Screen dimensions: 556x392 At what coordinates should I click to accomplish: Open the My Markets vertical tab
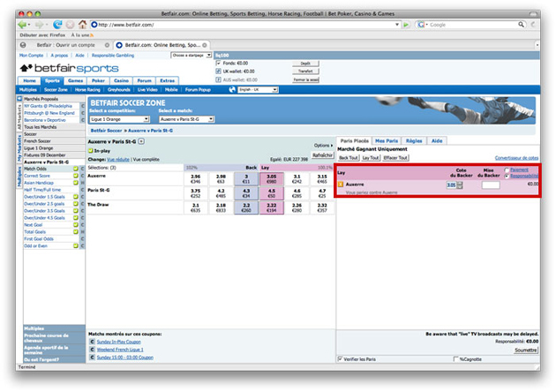(19, 148)
